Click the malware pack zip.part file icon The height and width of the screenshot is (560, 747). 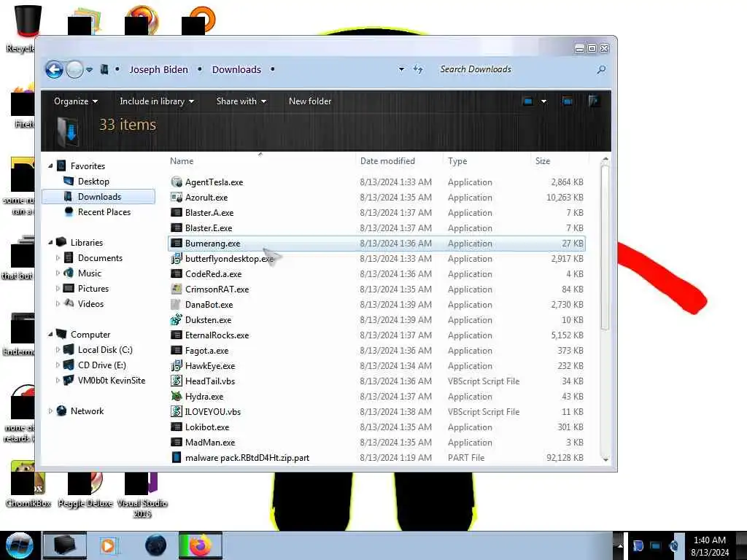click(x=177, y=458)
